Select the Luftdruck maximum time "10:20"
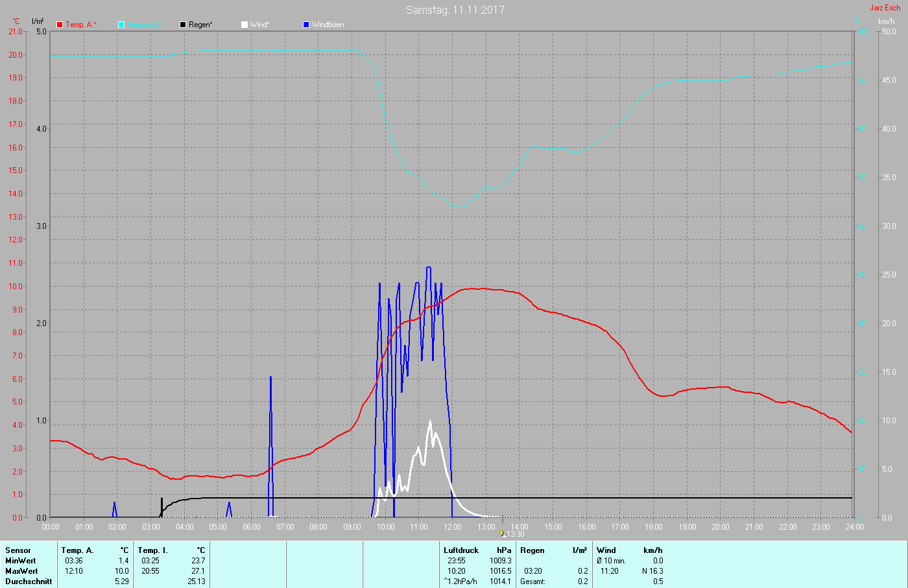 [457, 571]
